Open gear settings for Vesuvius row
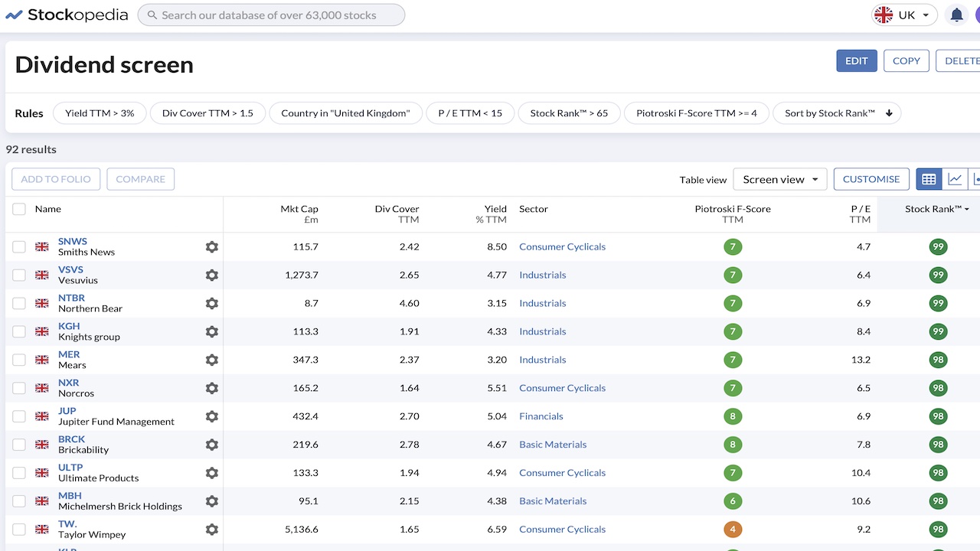The width and height of the screenshot is (980, 551). click(x=212, y=275)
